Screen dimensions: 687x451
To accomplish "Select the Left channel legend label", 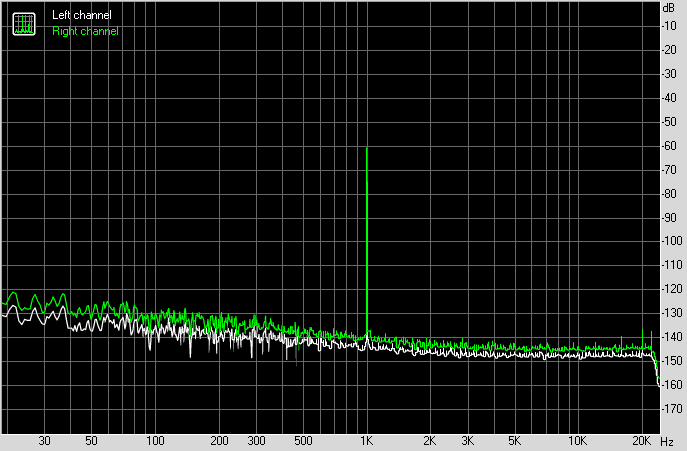I will 82,16.
